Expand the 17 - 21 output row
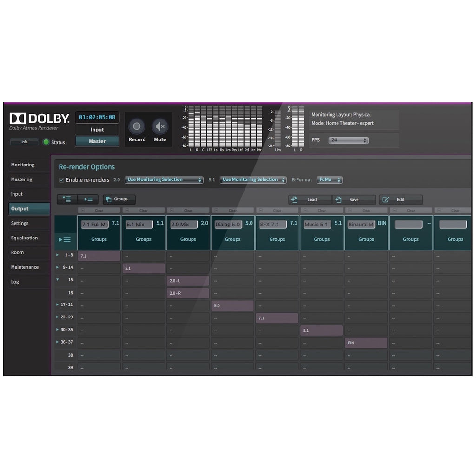 point(57,304)
